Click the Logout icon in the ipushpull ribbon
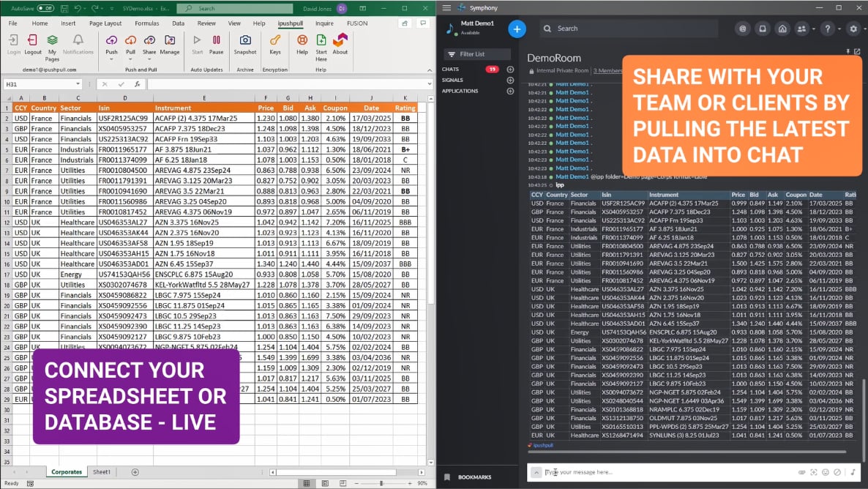Screen dimensions: 868x489 tap(33, 40)
